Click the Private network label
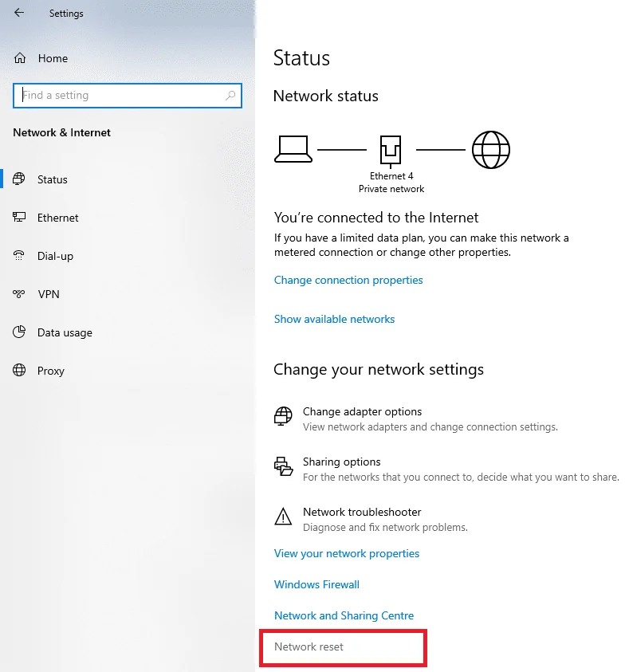This screenshot has width=625, height=672. click(x=391, y=189)
